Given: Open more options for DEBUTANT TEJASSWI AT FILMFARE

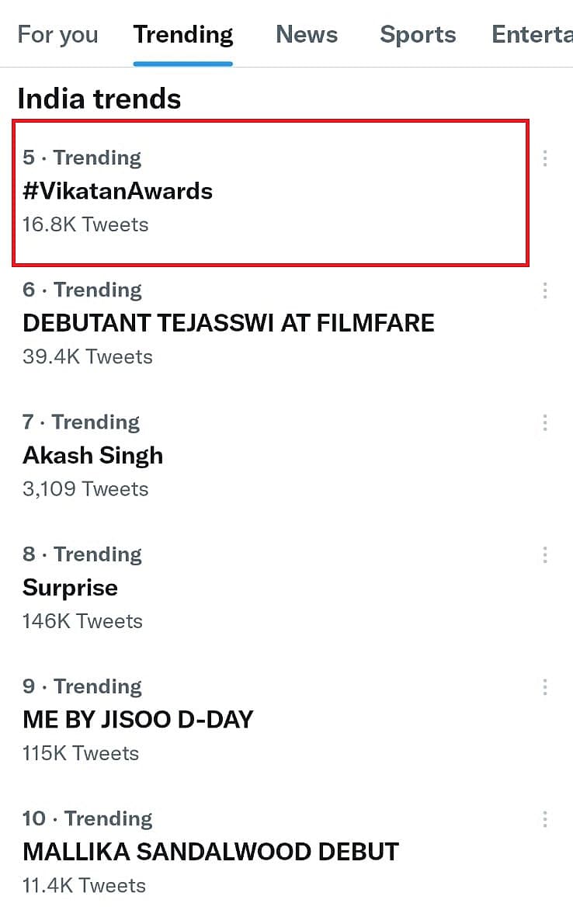Looking at the screenshot, I should pyautogui.click(x=545, y=290).
